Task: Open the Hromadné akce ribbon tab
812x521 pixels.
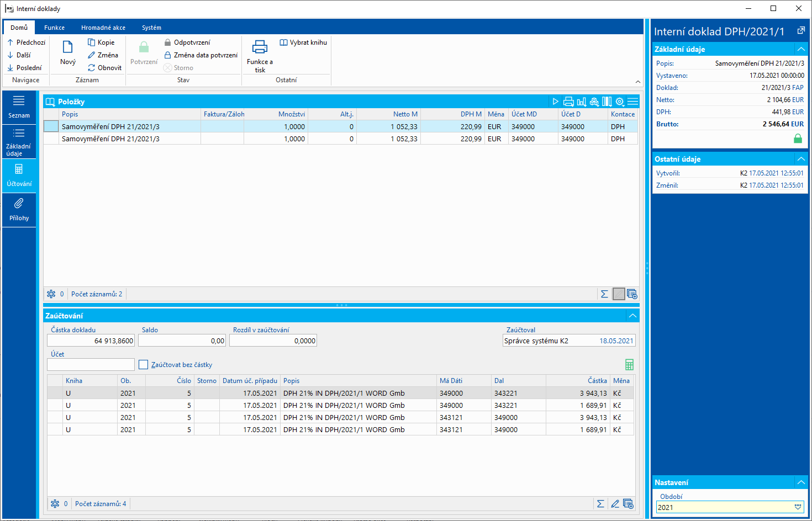Action: coord(103,28)
